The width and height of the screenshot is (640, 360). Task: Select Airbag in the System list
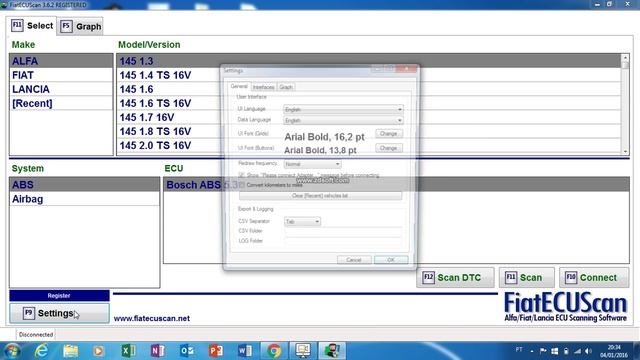pyautogui.click(x=84, y=199)
